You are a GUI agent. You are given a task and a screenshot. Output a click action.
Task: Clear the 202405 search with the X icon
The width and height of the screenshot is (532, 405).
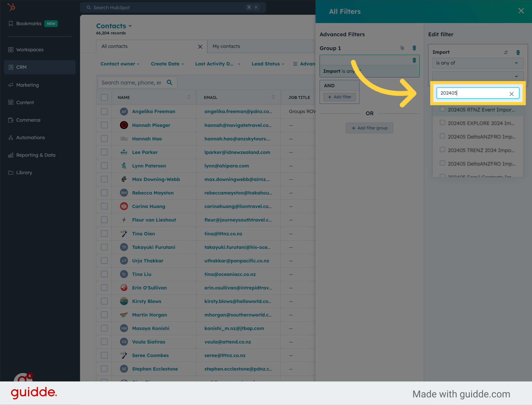click(512, 94)
